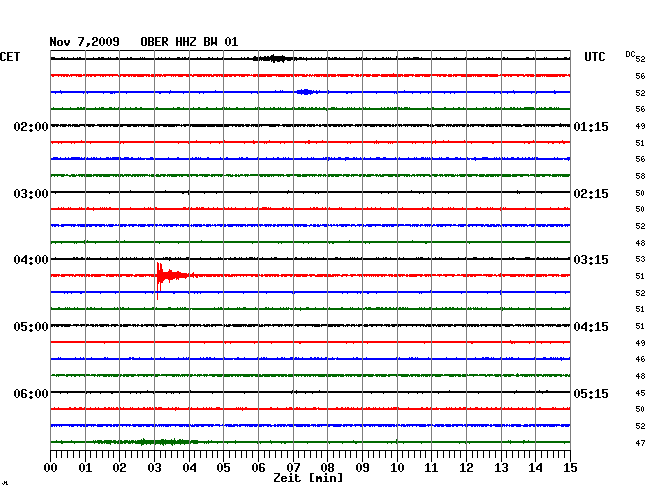Click the '03:15' UTC time label

[x=591, y=260]
